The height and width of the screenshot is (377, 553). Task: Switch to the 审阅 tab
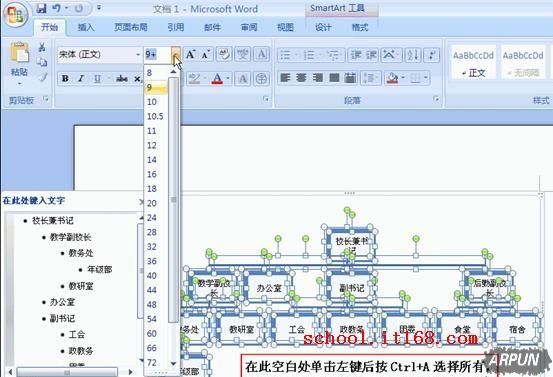click(249, 28)
